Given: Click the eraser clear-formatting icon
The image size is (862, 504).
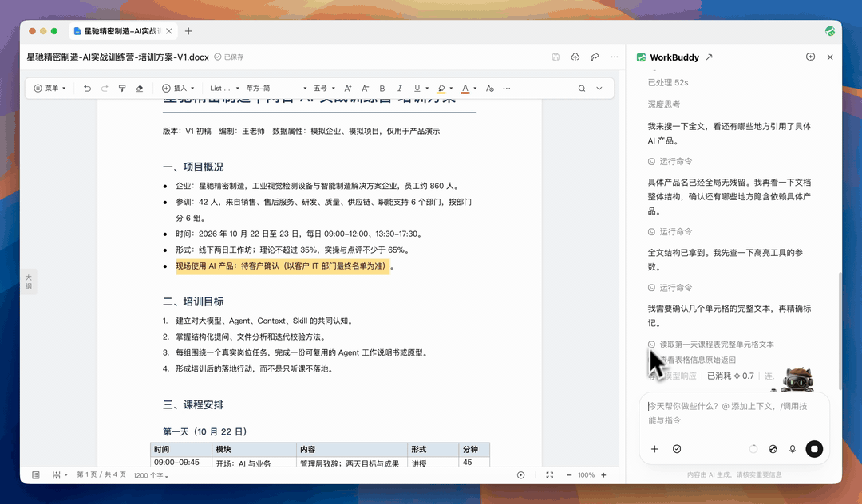Looking at the screenshot, I should click(x=140, y=88).
